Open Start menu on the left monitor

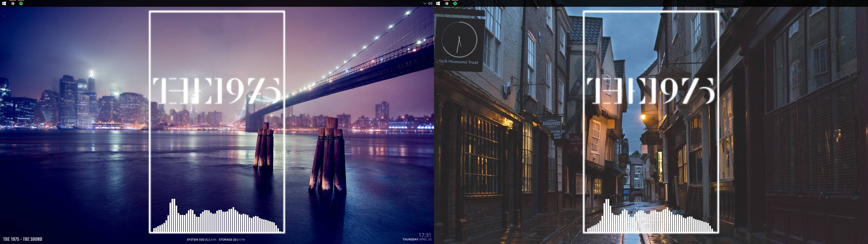click(4, 3)
